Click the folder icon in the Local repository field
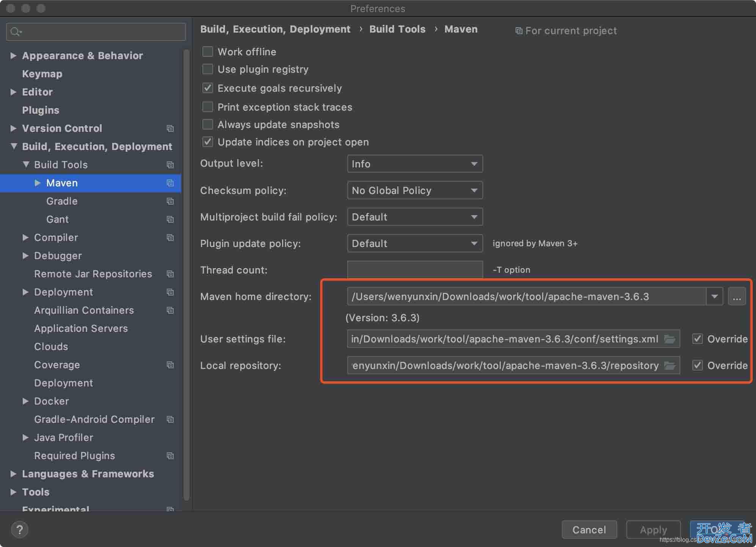This screenshot has width=756, height=547. 670,366
